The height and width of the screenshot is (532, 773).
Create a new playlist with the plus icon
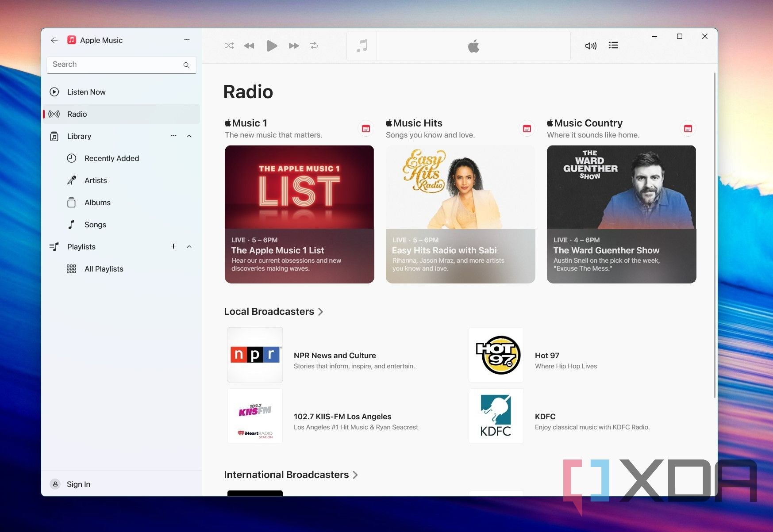pos(173,246)
